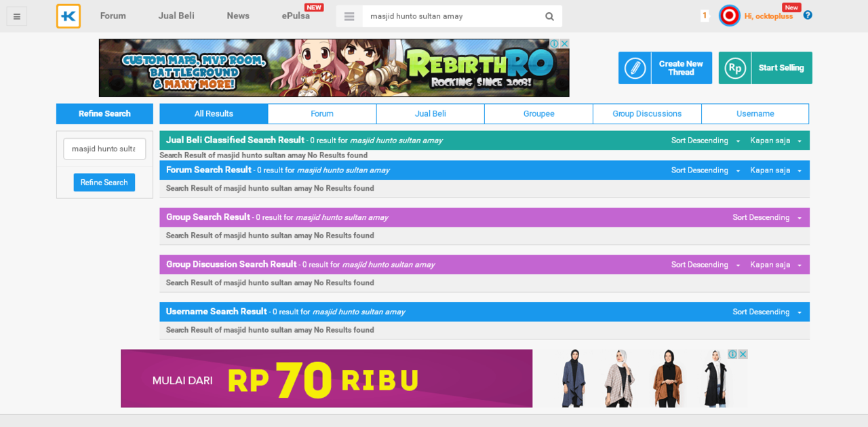Expand Sort Descending in Username Search Result
Screen dimensions: 868x427
pos(767,312)
